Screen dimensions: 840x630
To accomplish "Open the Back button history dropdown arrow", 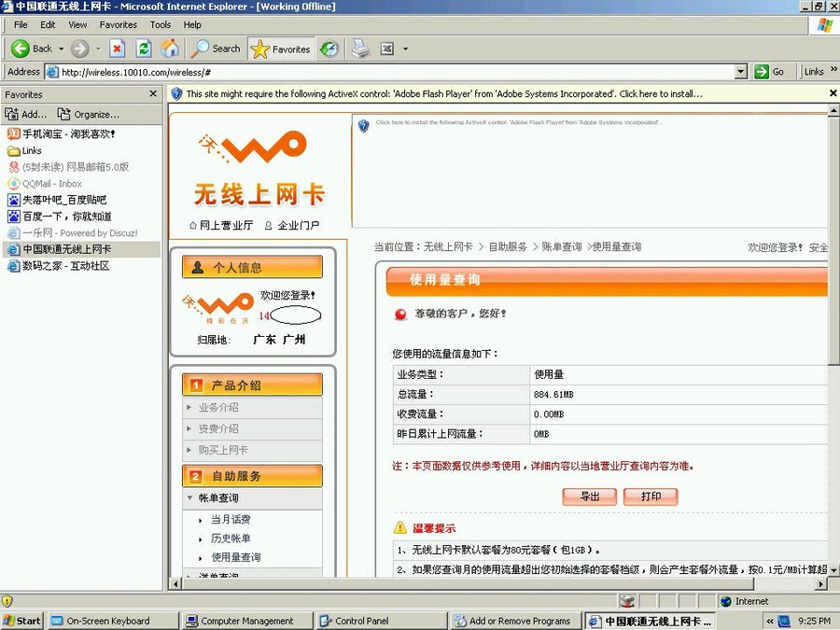I will (x=61, y=49).
